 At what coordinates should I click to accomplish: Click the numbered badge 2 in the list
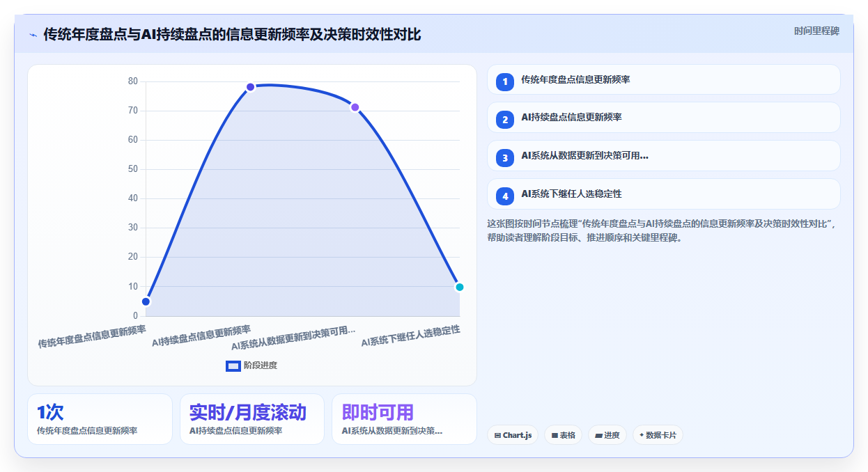505,119
